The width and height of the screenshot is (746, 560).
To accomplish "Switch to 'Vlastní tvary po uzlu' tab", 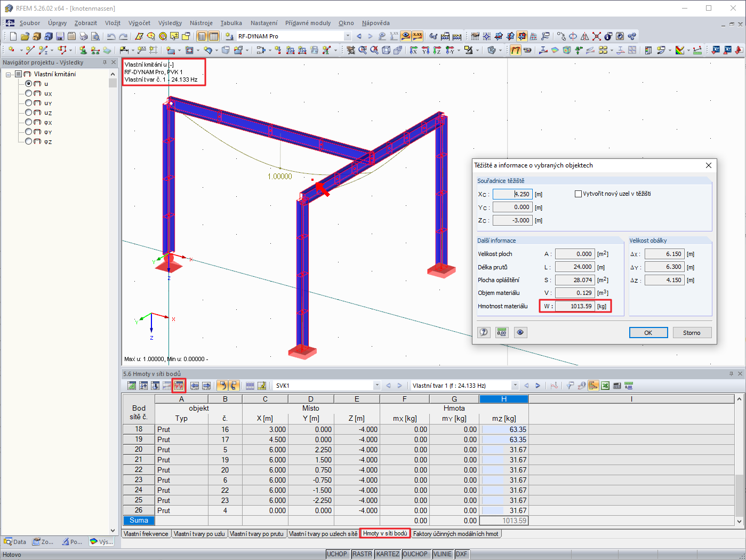I will pos(199,533).
